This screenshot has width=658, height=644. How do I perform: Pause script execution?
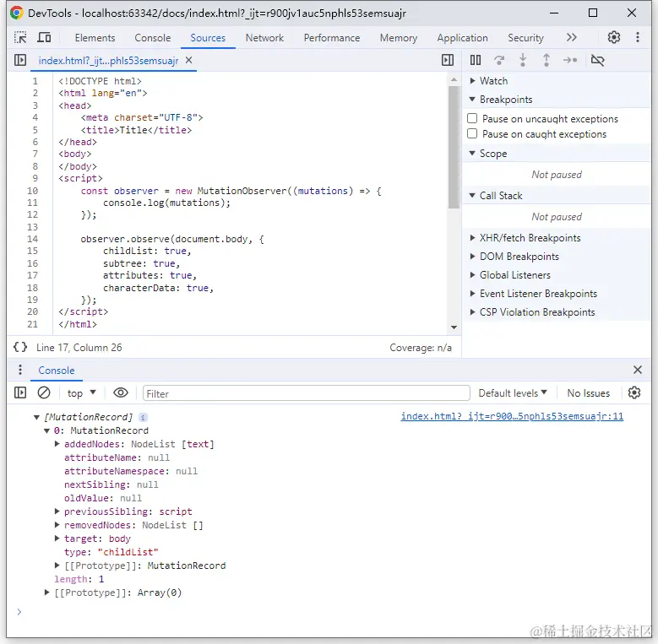[x=475, y=61]
